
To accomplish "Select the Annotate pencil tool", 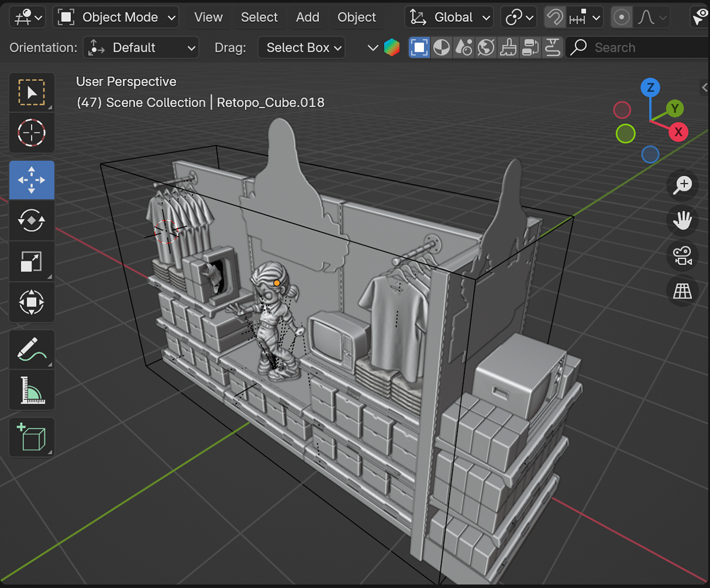I will [x=32, y=350].
